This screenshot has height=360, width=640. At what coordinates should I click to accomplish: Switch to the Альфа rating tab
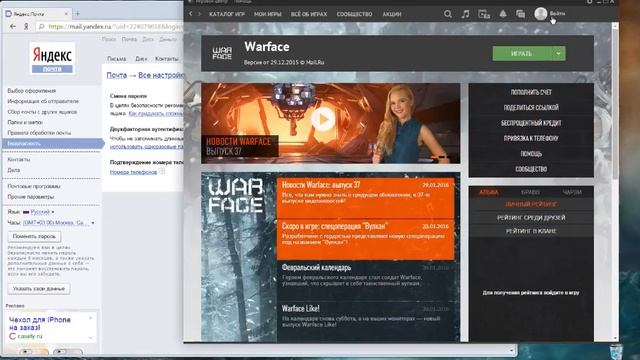click(489, 192)
